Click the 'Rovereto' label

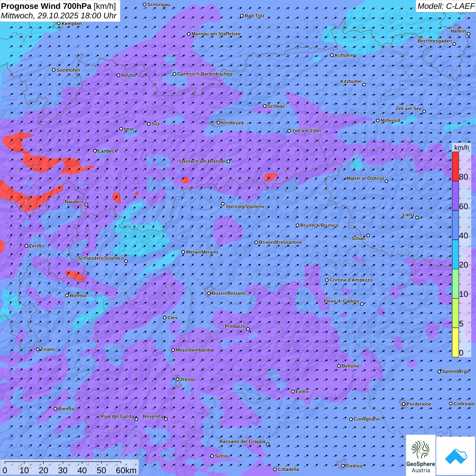coord(153,416)
